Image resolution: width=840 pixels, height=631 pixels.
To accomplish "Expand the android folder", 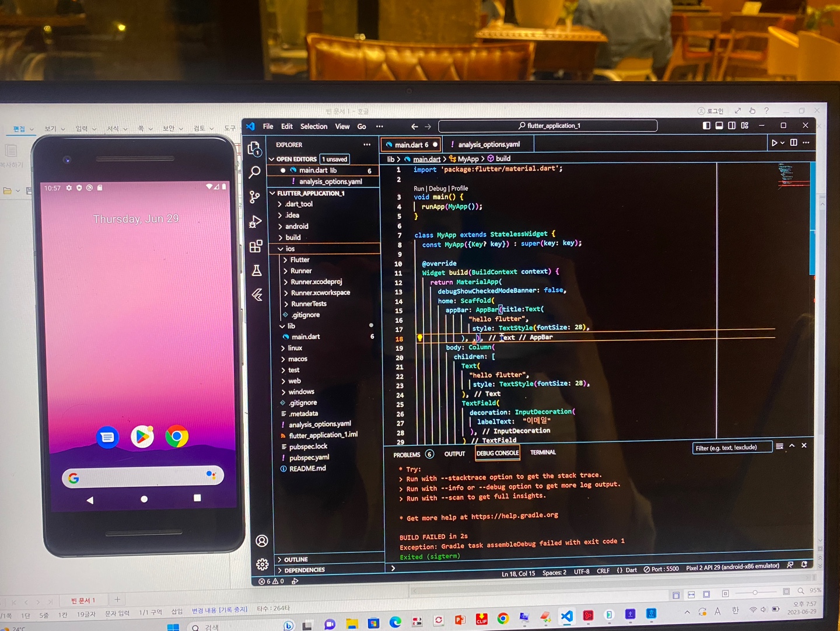I will click(297, 226).
